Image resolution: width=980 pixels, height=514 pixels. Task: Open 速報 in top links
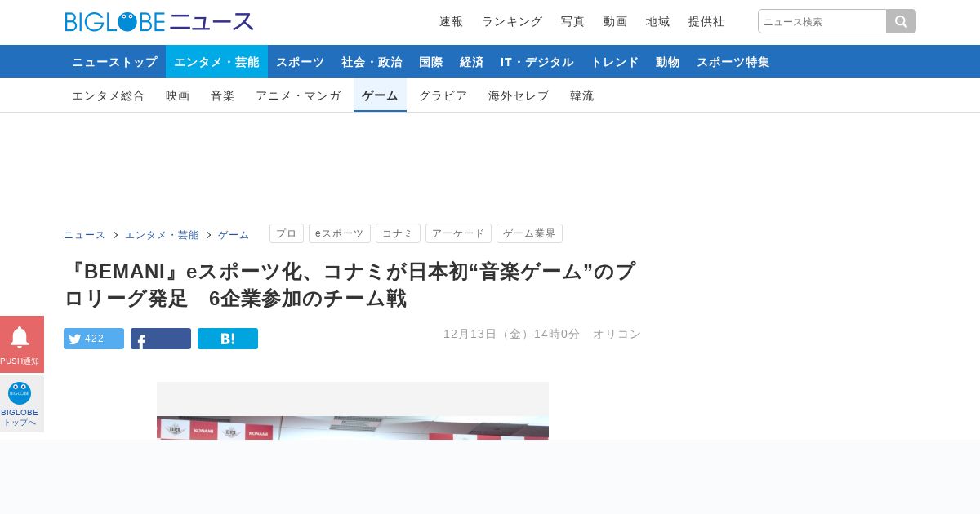(x=451, y=21)
